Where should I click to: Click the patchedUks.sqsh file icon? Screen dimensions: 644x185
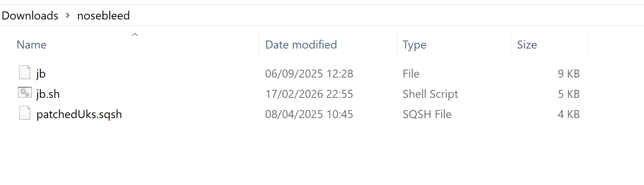[25, 113]
